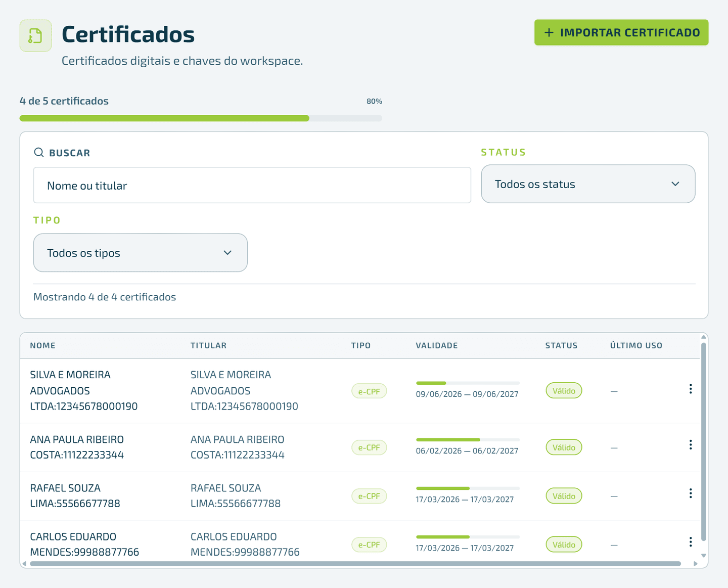Click the ÚLTIMO USO column header
This screenshot has width=728, height=588.
coord(636,346)
